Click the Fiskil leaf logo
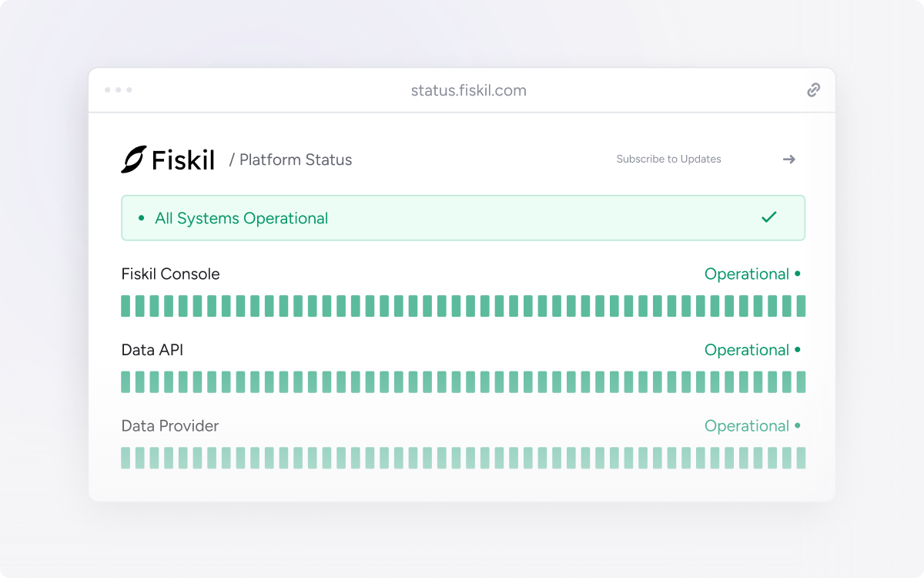The width and height of the screenshot is (924, 578). click(134, 159)
